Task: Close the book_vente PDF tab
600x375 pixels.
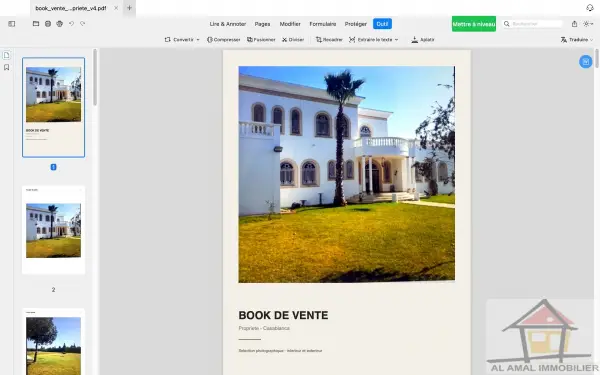Action: [x=116, y=8]
